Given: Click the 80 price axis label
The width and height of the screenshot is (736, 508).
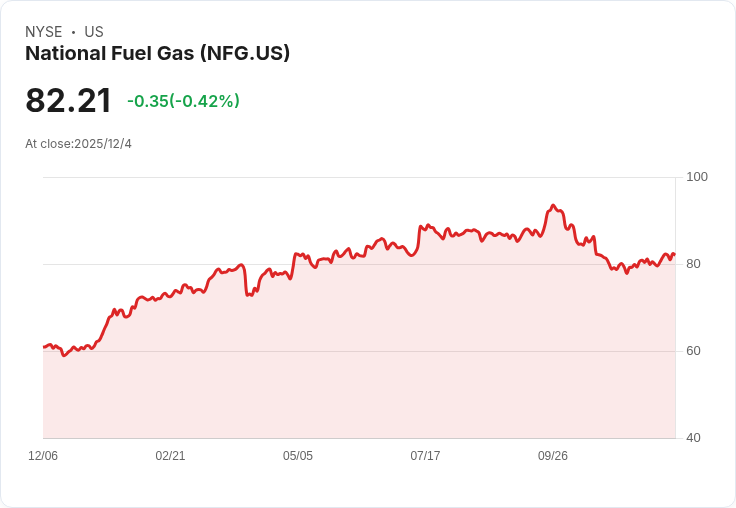Looking at the screenshot, I should (694, 264).
